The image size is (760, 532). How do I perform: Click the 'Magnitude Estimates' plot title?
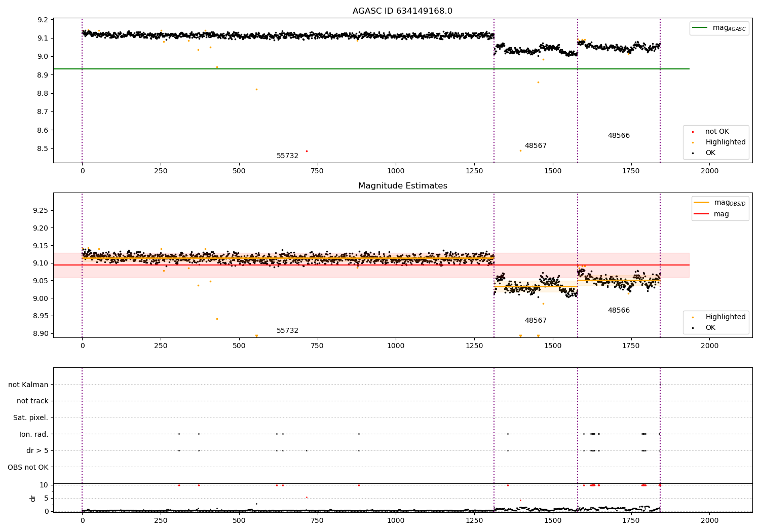[x=402, y=186]
